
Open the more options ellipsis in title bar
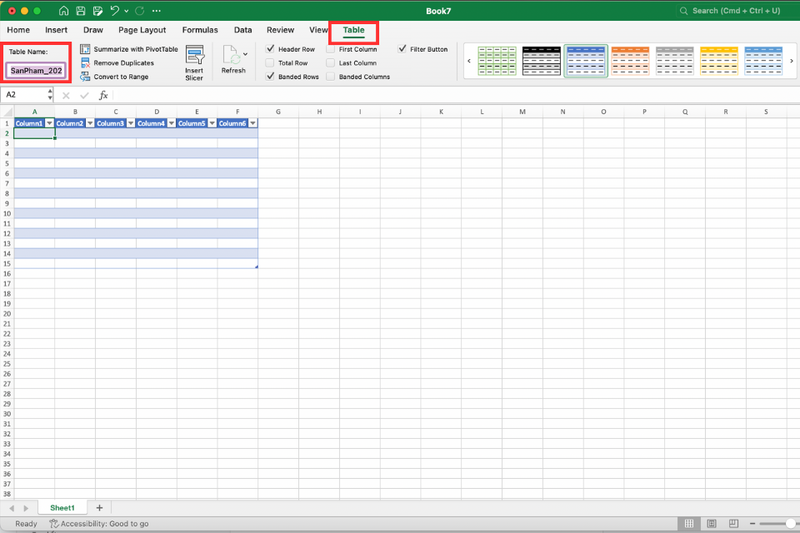[157, 11]
